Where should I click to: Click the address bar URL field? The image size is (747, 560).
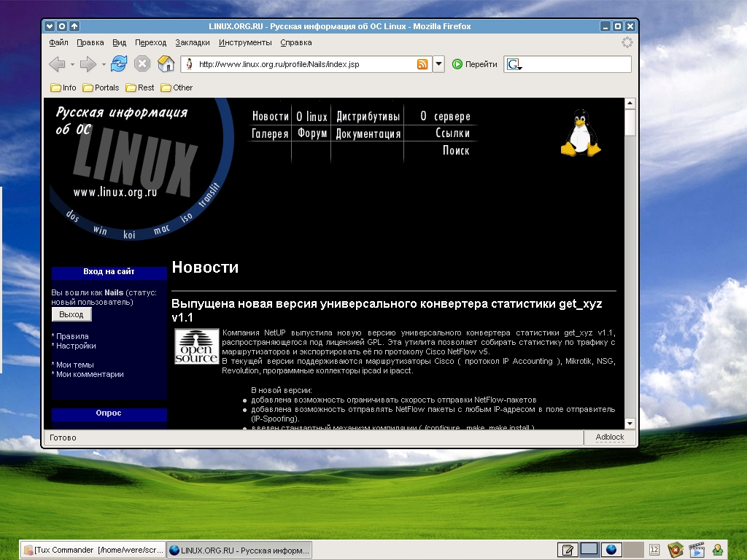tap(306, 64)
